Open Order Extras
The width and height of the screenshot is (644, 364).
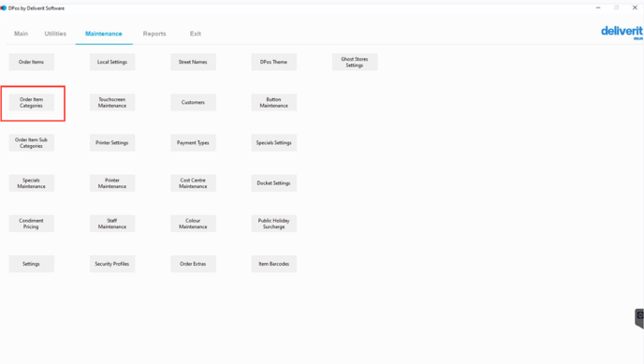[x=193, y=264]
